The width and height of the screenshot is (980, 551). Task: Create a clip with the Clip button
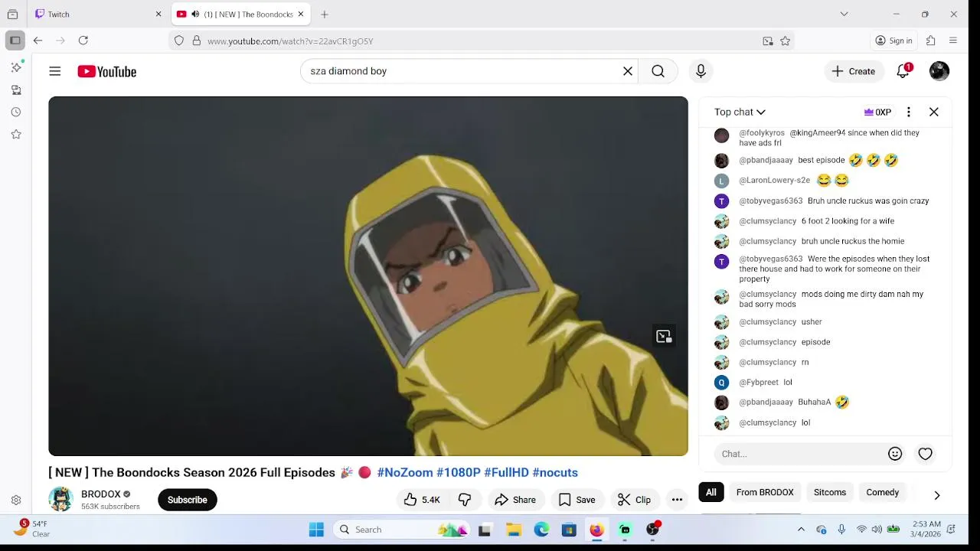coord(634,500)
